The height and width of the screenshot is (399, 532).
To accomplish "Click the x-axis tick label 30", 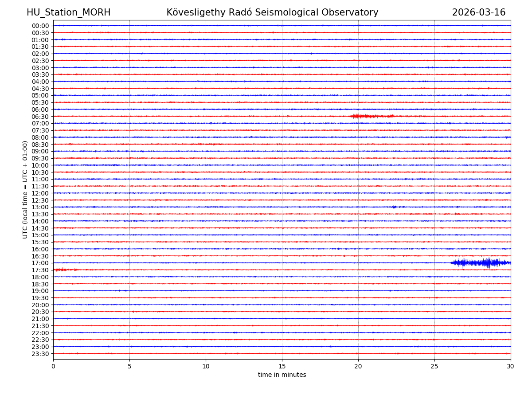I will click(511, 366).
